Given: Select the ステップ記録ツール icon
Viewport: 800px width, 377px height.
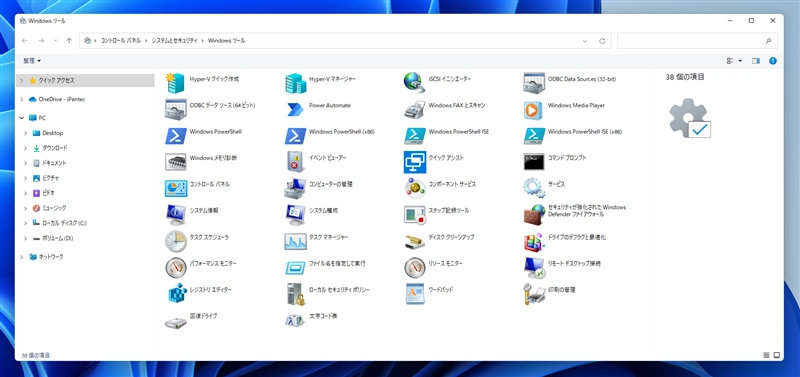Looking at the screenshot, I should click(x=414, y=215).
